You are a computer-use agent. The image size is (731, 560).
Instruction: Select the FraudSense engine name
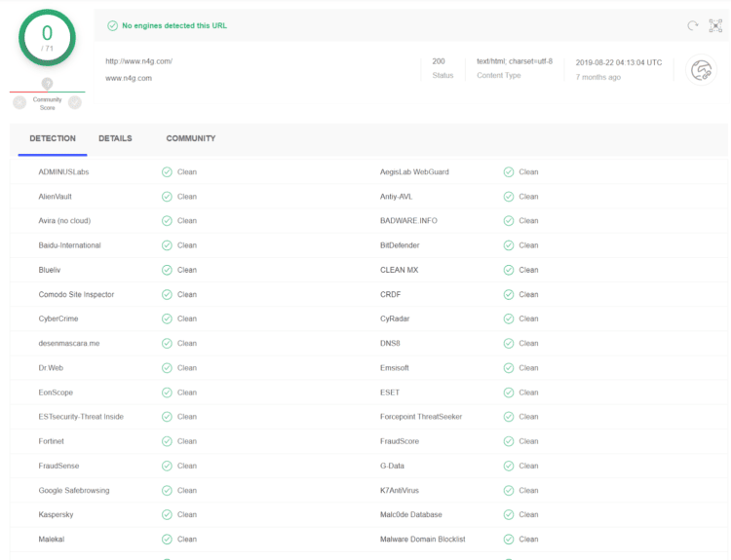(58, 466)
